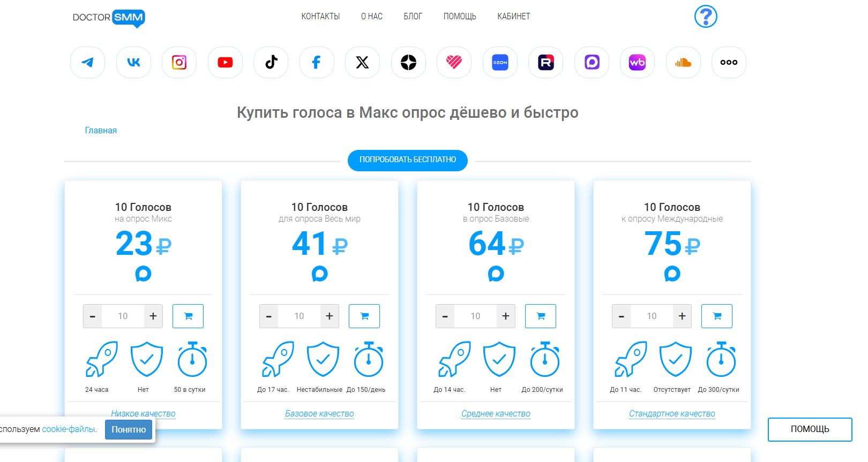This screenshot has width=868, height=462.
Task: Open the Стандартное качество link
Action: [x=672, y=414]
